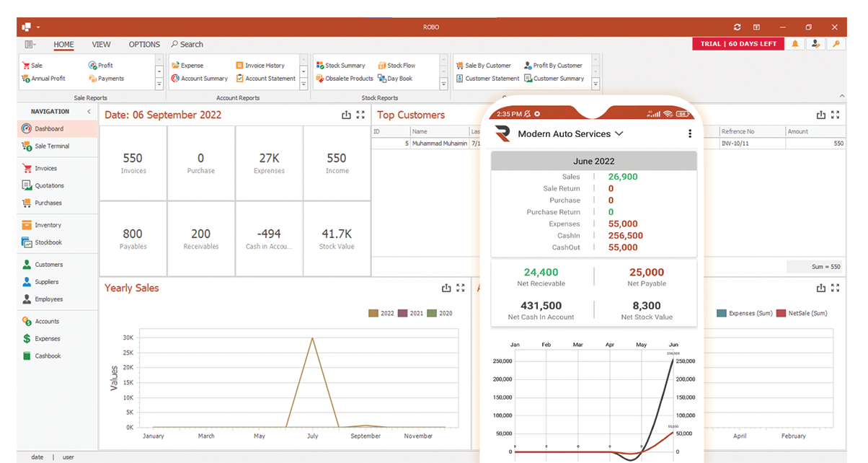Screen dimensions: 868x463
Task: Open the Customer Statement report
Action: pyautogui.click(x=487, y=78)
